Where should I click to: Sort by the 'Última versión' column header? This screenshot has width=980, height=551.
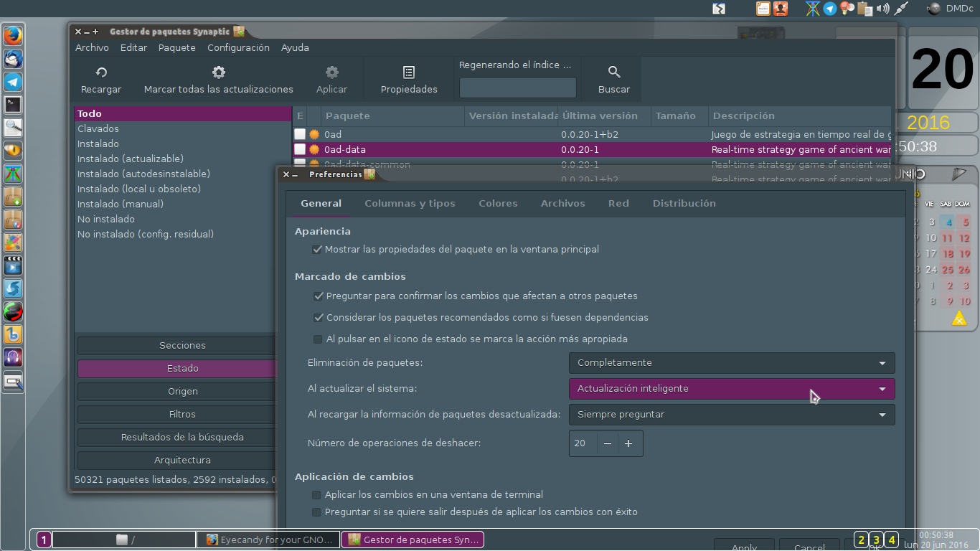(605, 116)
